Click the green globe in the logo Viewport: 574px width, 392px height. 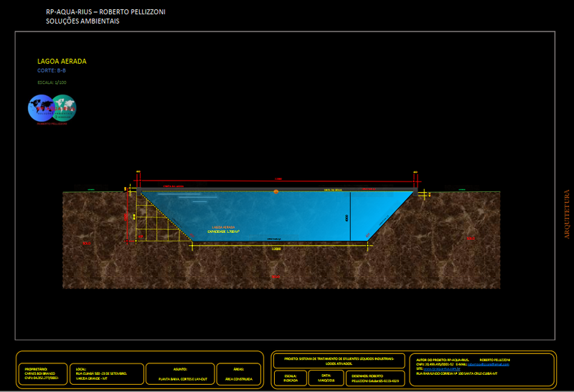tap(65, 107)
